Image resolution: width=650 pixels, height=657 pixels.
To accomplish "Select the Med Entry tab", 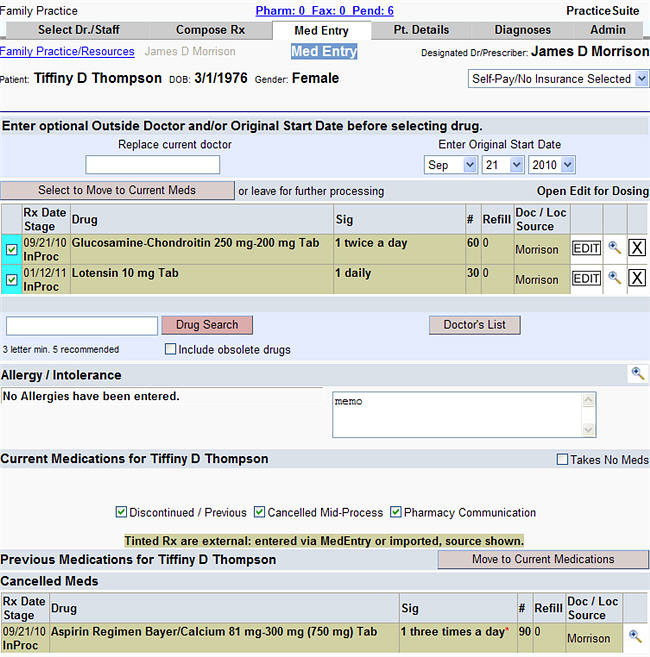I will [x=321, y=31].
